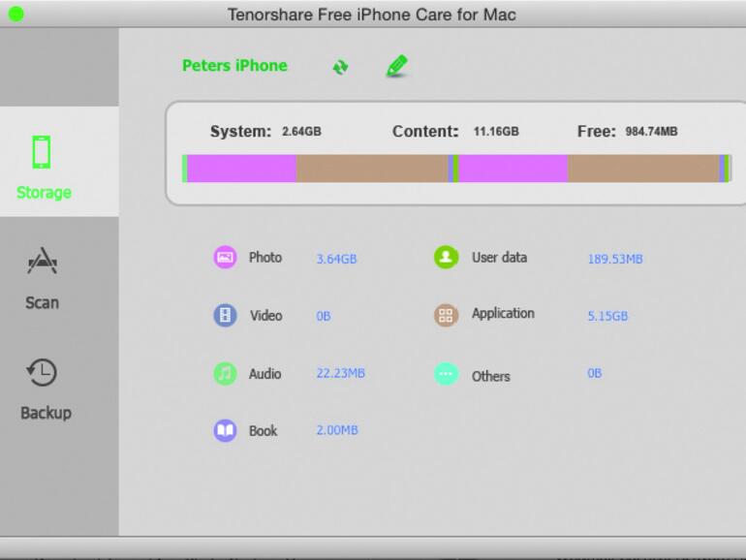The image size is (746, 560).
Task: Click the Audio size 22.23MB link
Action: [341, 373]
